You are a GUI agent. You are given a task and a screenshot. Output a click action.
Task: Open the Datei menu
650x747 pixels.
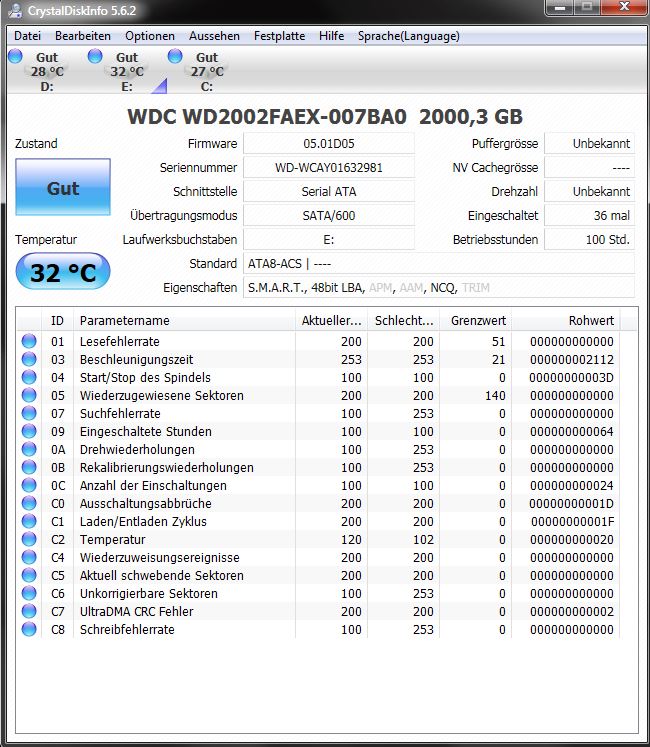coord(27,36)
